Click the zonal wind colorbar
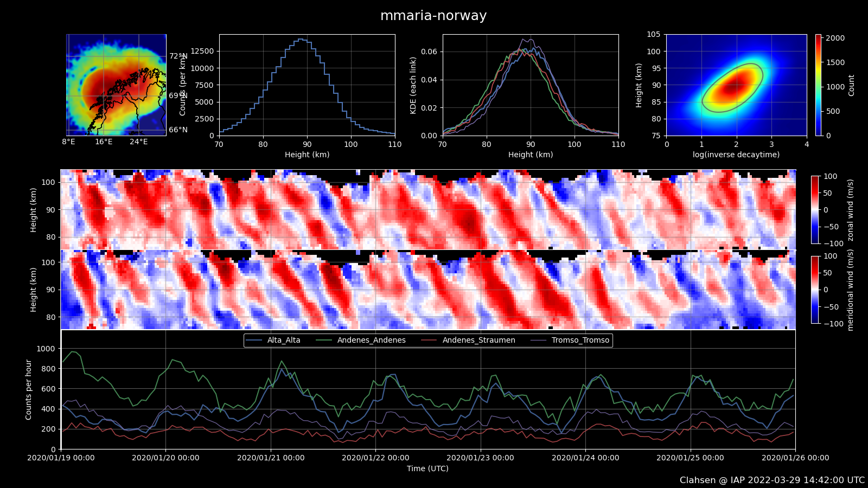 pyautogui.click(x=815, y=210)
